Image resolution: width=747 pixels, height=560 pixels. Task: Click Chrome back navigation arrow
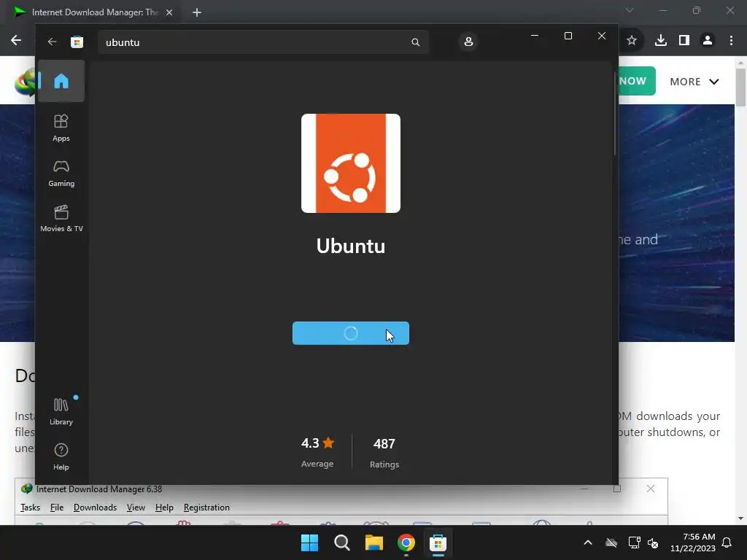click(16, 41)
